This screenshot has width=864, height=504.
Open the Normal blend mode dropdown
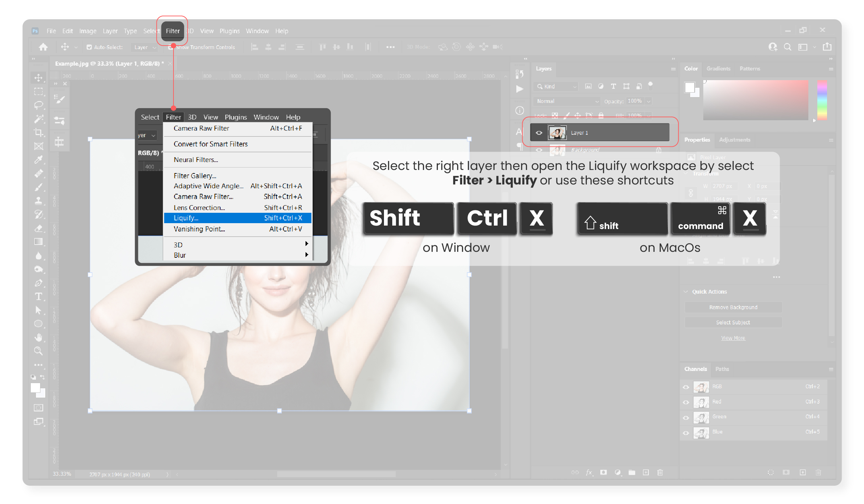tap(567, 101)
